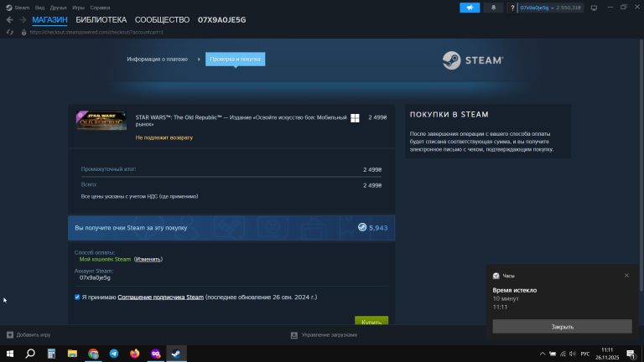Click the Steam icon in the taskbar
Screen dimensions: 644x362
[x=177, y=354]
